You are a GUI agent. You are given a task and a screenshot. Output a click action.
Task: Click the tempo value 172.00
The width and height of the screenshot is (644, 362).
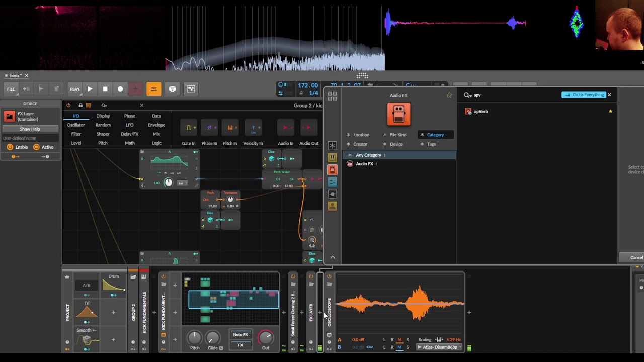(x=308, y=86)
